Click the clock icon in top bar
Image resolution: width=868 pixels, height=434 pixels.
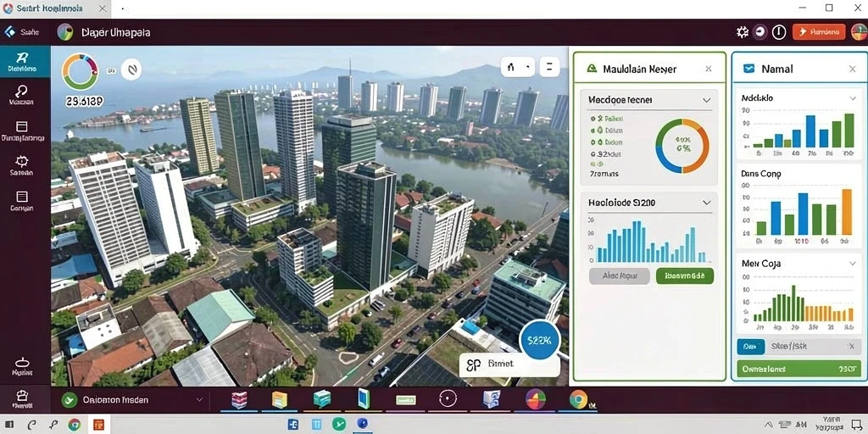(x=779, y=32)
